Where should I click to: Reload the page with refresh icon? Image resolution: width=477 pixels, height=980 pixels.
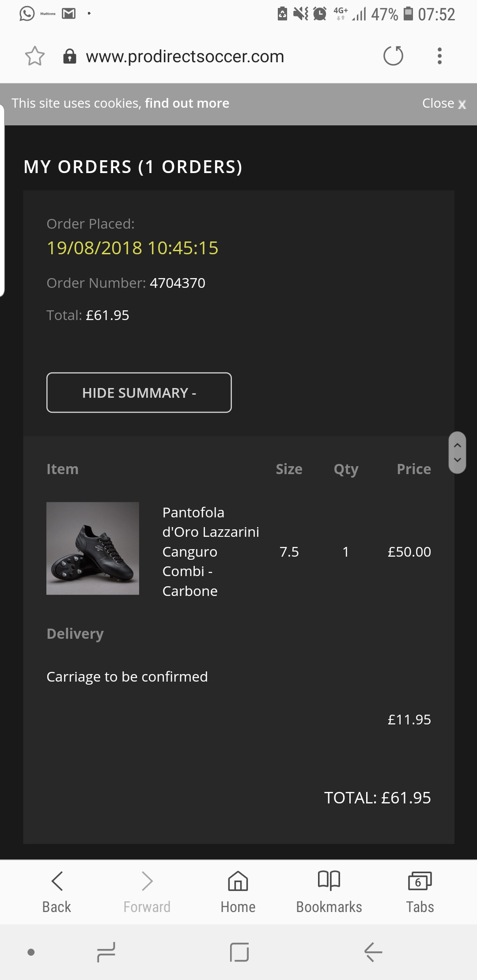pyautogui.click(x=393, y=56)
